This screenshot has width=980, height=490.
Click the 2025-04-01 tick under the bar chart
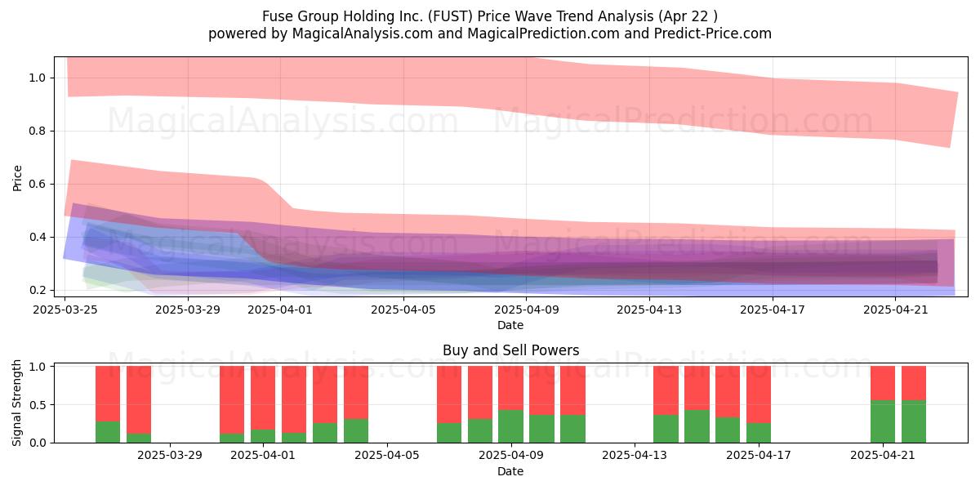click(x=263, y=456)
